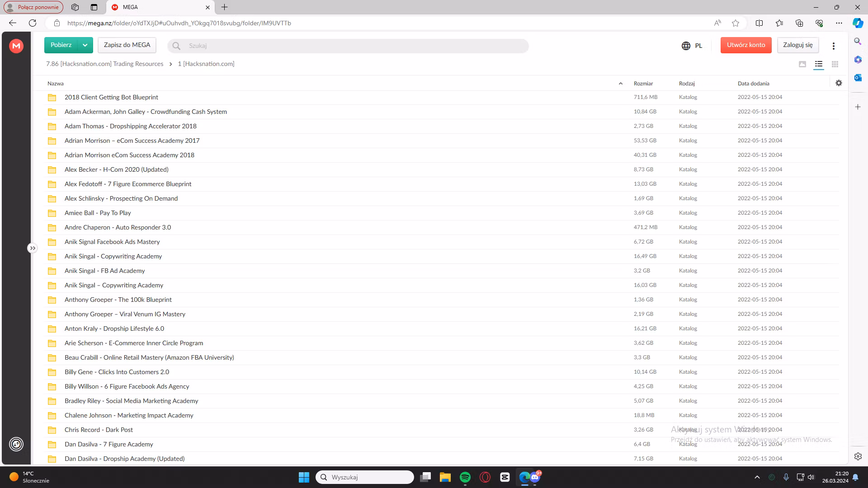Click the Adam Thomas Dropshipping Accelerator 2018 folder icon
Viewport: 868px width, 488px height.
point(52,126)
